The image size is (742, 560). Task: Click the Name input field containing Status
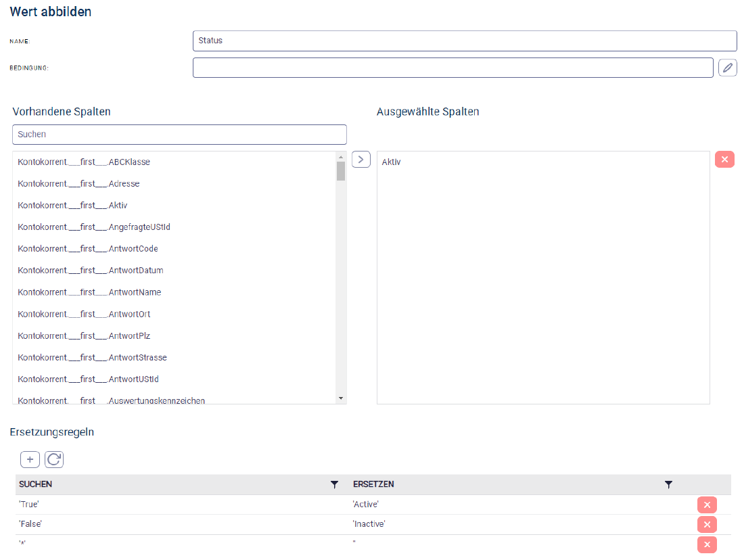click(x=464, y=41)
